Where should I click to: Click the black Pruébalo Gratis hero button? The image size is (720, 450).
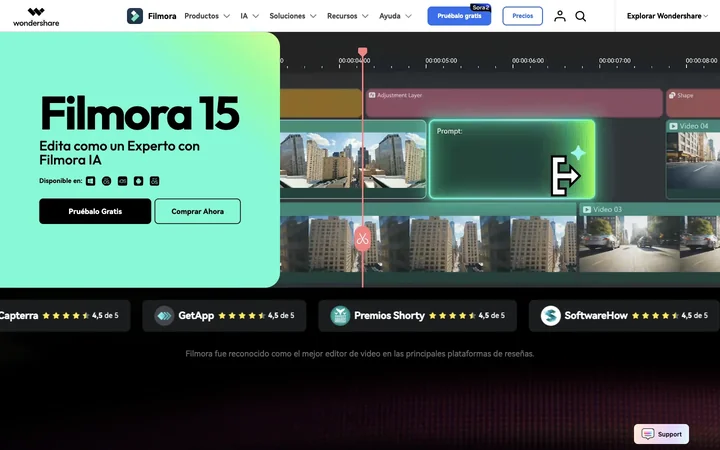click(95, 211)
